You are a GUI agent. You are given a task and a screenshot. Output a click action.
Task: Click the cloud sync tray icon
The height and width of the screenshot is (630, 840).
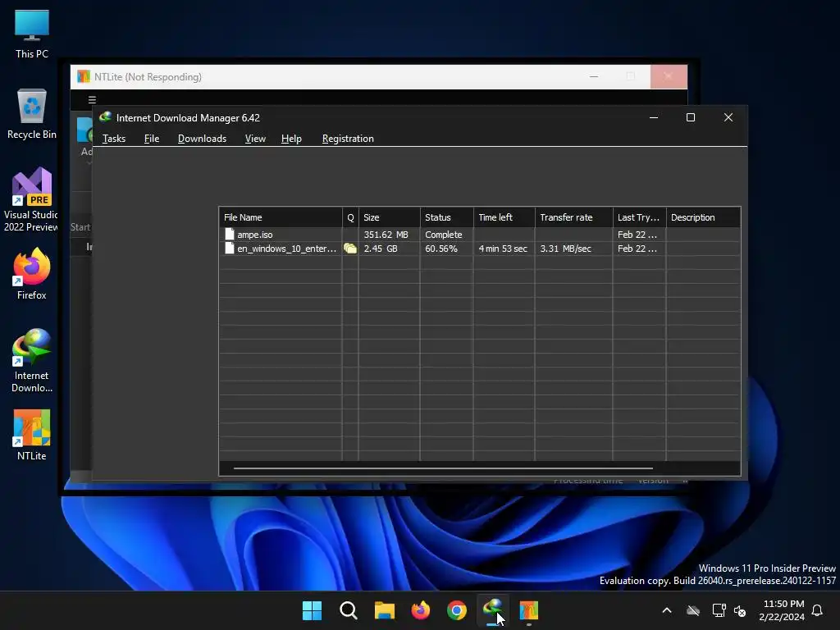[x=693, y=610]
